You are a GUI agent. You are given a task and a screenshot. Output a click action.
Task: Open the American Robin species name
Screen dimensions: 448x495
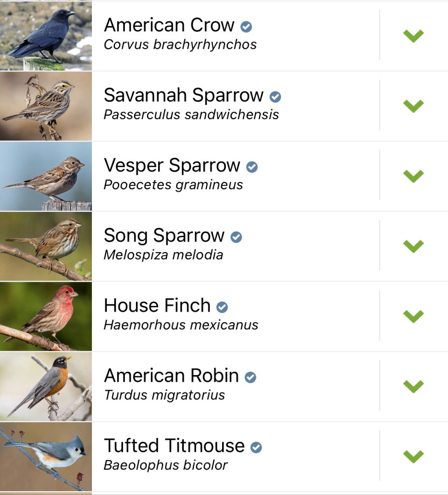point(171,376)
